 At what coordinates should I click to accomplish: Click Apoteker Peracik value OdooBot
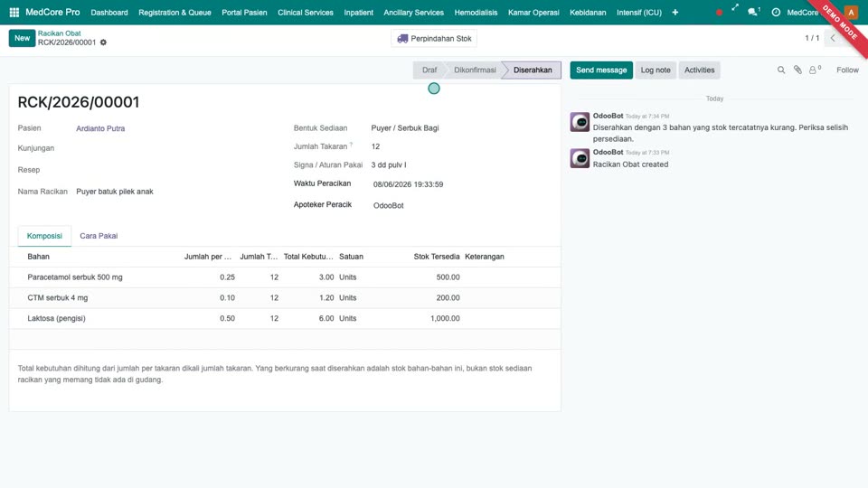pyautogui.click(x=388, y=205)
